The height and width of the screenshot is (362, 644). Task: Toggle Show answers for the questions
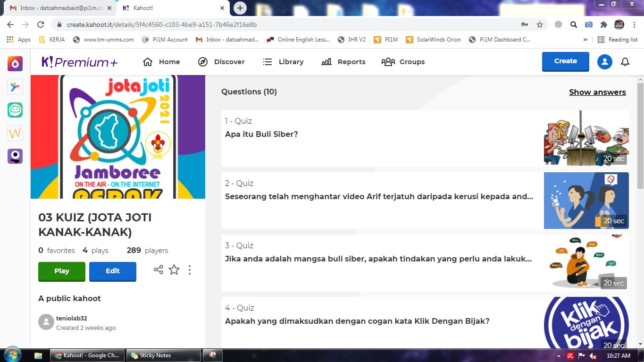tap(597, 92)
